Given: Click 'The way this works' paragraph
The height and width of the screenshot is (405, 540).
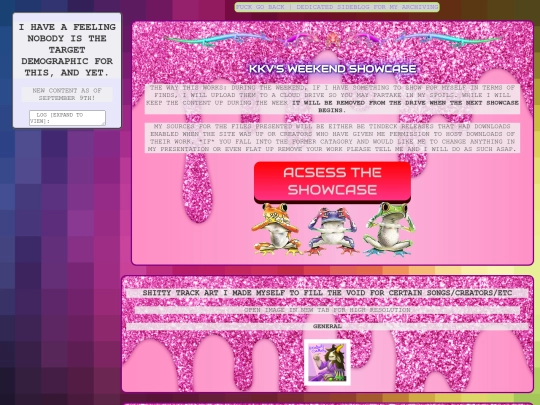Looking at the screenshot, I should click(332, 99).
